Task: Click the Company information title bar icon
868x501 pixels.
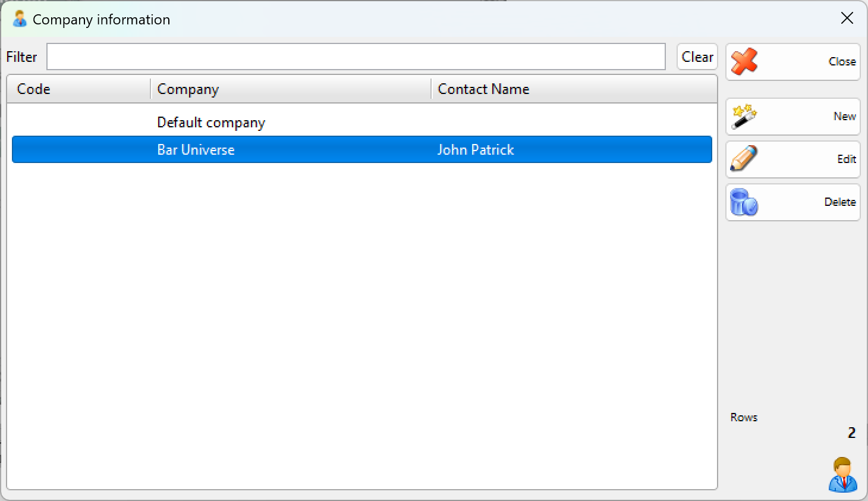Action: pos(20,19)
